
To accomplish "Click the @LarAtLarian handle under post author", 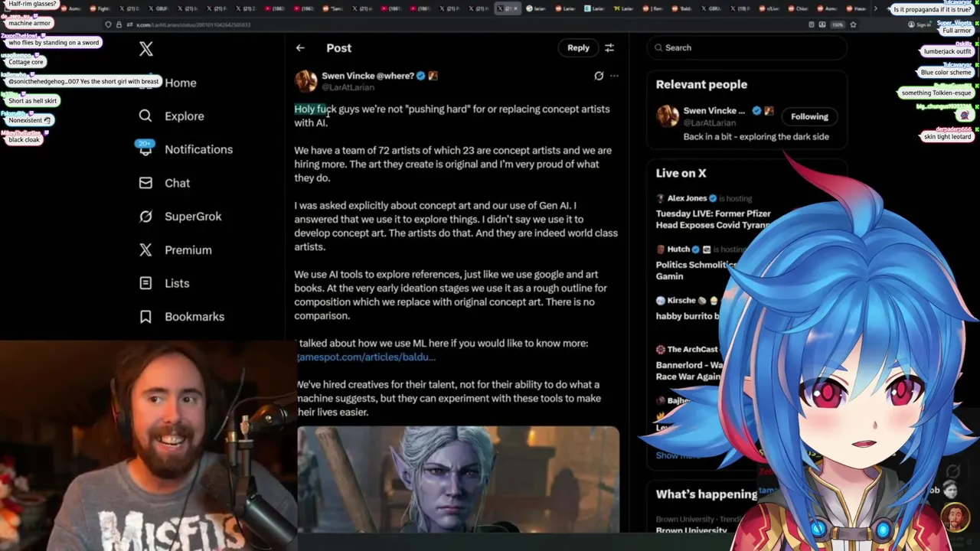I will (348, 87).
